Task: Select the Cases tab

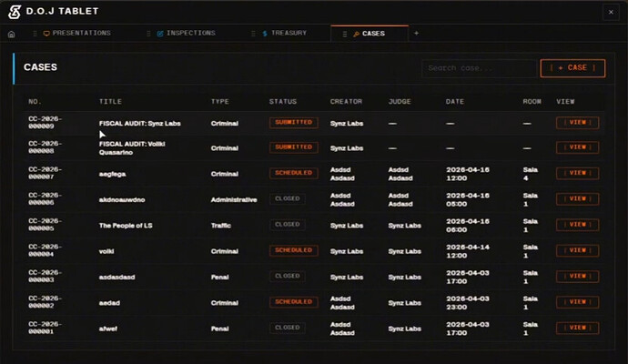Action: (370, 34)
